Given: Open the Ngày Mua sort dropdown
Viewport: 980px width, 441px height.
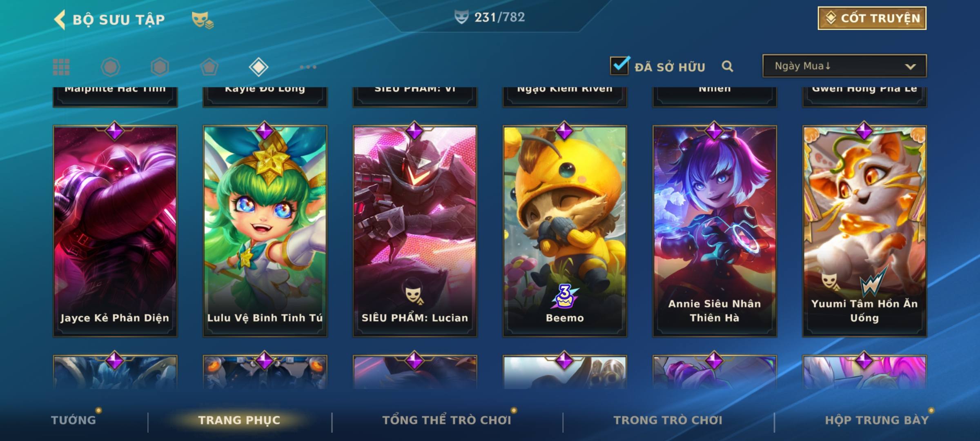Looking at the screenshot, I should [x=844, y=66].
